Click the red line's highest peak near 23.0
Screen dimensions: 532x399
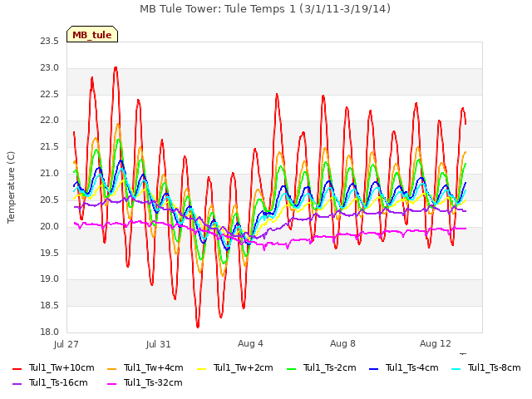tap(116, 68)
